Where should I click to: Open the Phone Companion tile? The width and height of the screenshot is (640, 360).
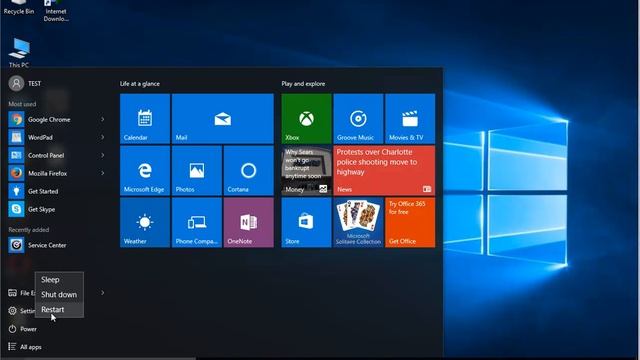coord(197,222)
